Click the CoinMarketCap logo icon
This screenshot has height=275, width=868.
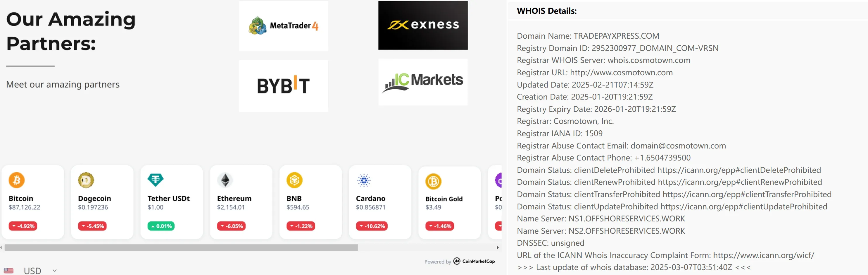(x=457, y=261)
